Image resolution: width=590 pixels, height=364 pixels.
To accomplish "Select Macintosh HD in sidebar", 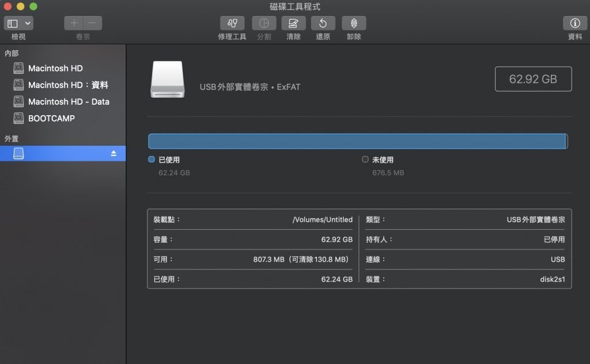I will (x=55, y=68).
